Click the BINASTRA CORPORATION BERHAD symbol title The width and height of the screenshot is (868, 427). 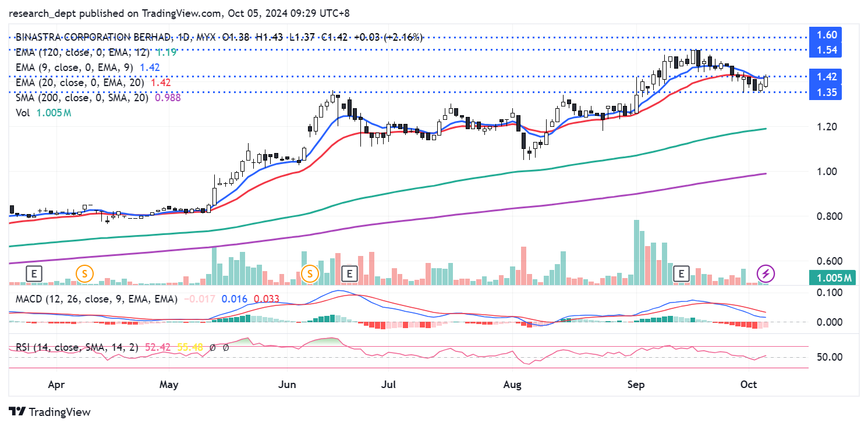coord(93,37)
